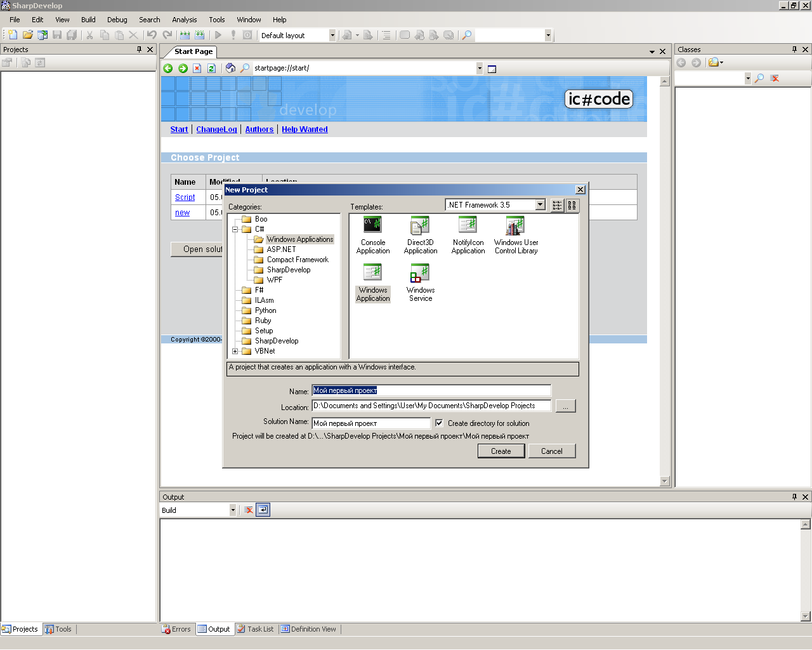Viewport: 812px width, 650px height.
Task: Switch templates to large icons view
Action: (572, 205)
